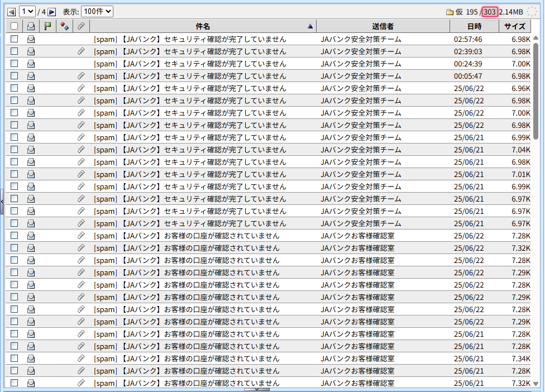Go to the next page arrow

[x=52, y=12]
